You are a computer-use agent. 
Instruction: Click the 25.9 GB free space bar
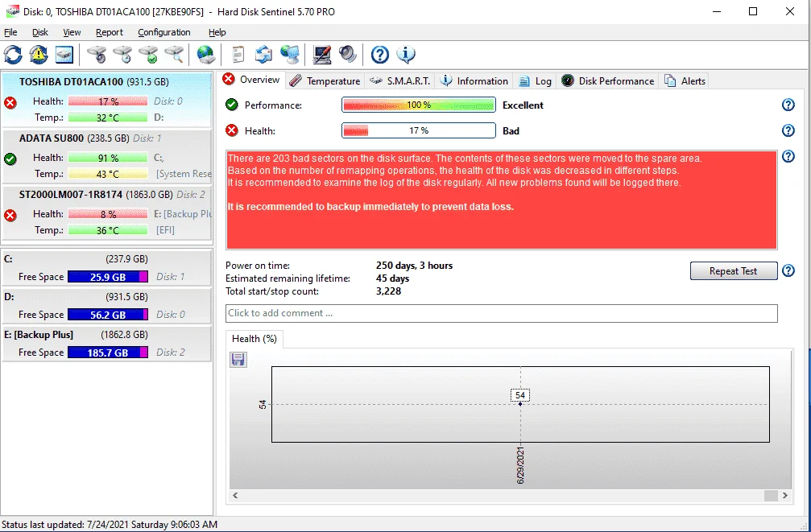click(x=108, y=277)
